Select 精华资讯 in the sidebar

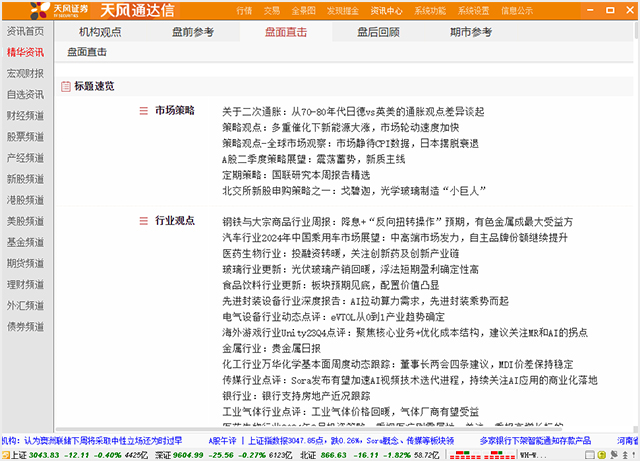point(25,52)
